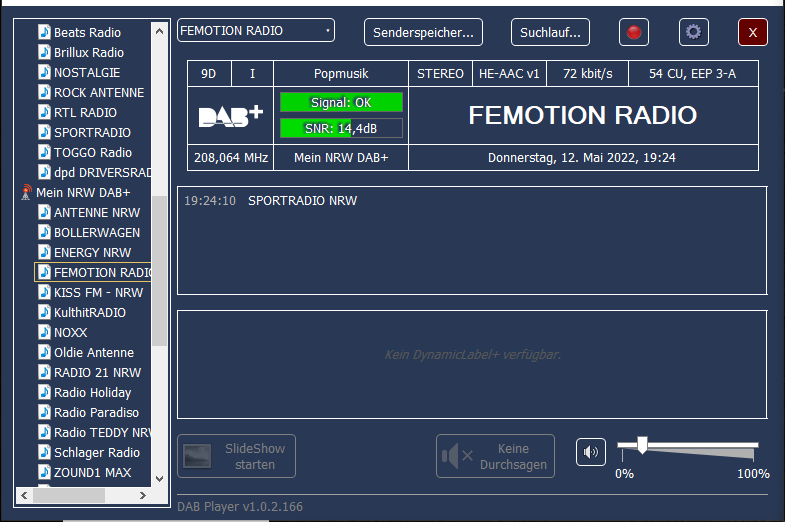Click the music note icon beside NOXX
This screenshot has height=522, width=785.
45,332
